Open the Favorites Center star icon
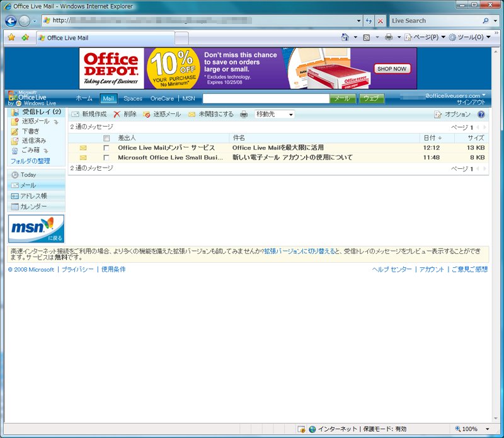504x438 pixels. coord(11,37)
